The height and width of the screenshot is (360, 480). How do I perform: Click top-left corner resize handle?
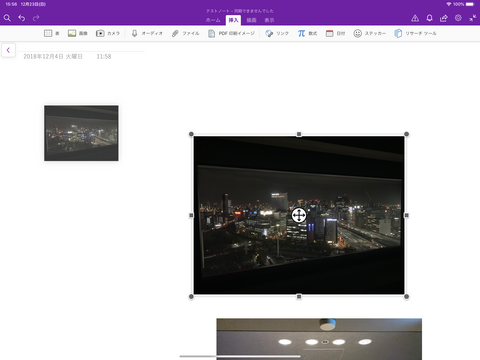[x=191, y=134]
